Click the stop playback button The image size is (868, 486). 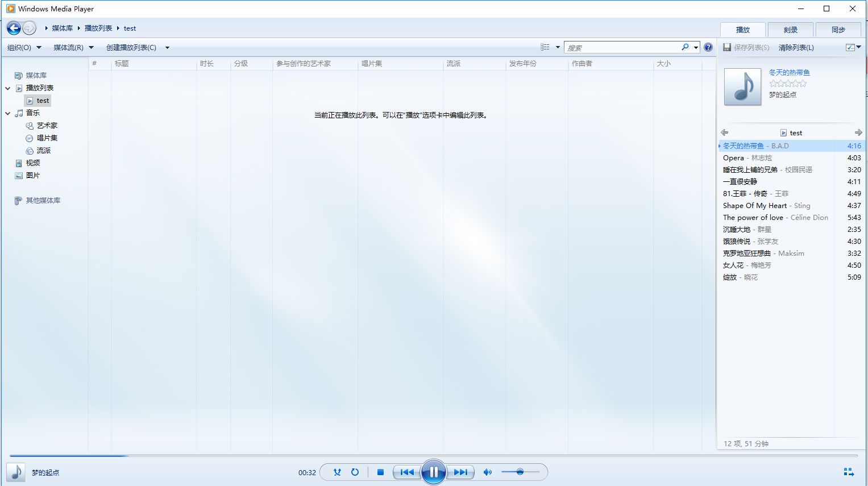(x=381, y=472)
